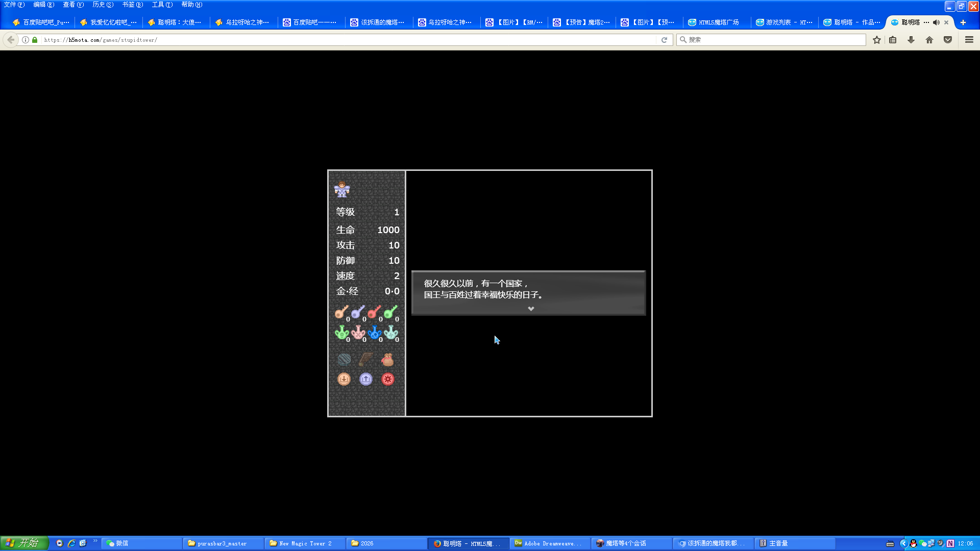Click the hero character sprite

341,189
